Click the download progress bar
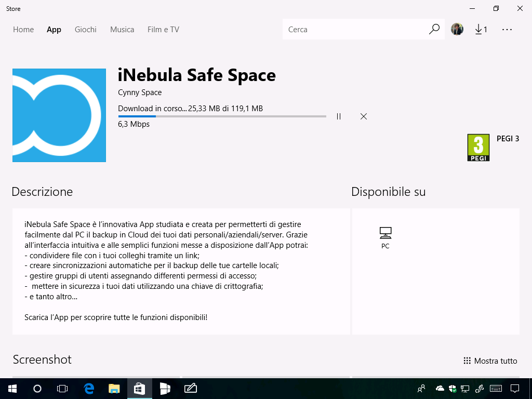The image size is (532, 399). point(222,116)
